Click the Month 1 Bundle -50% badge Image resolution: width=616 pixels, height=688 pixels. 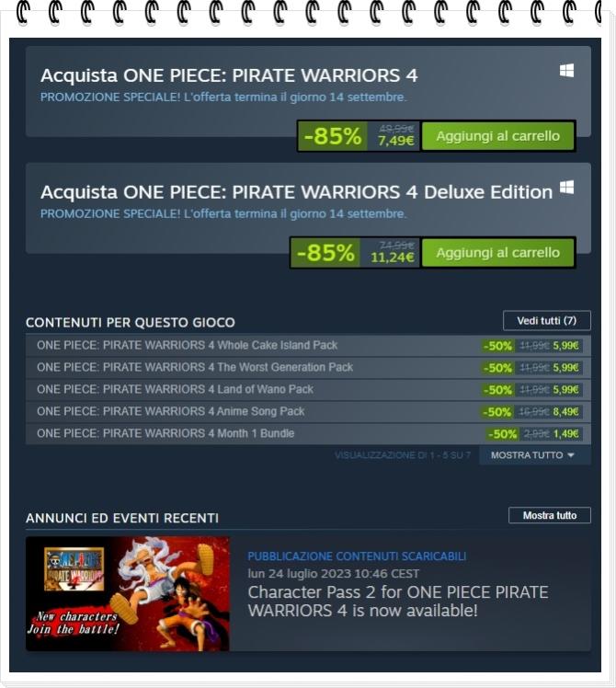click(502, 434)
